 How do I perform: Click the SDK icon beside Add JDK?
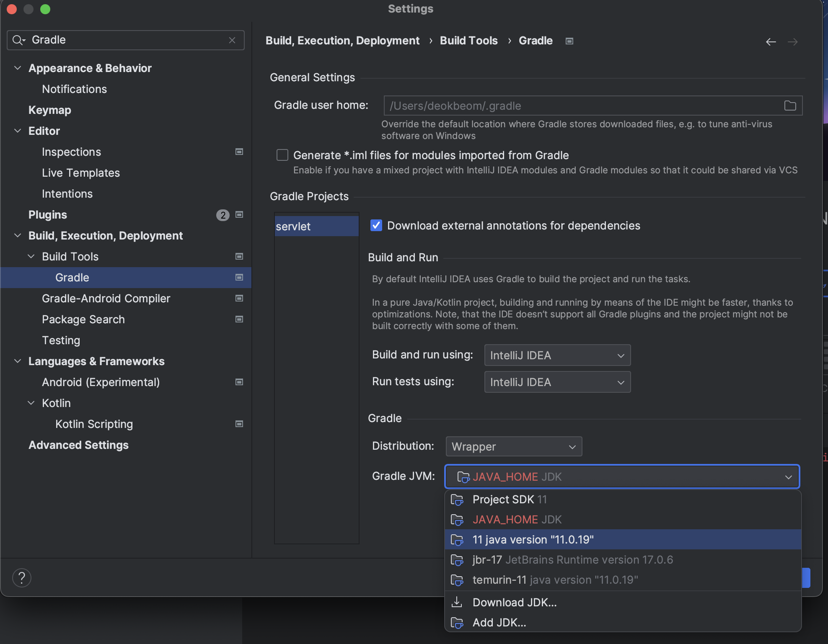[457, 623]
